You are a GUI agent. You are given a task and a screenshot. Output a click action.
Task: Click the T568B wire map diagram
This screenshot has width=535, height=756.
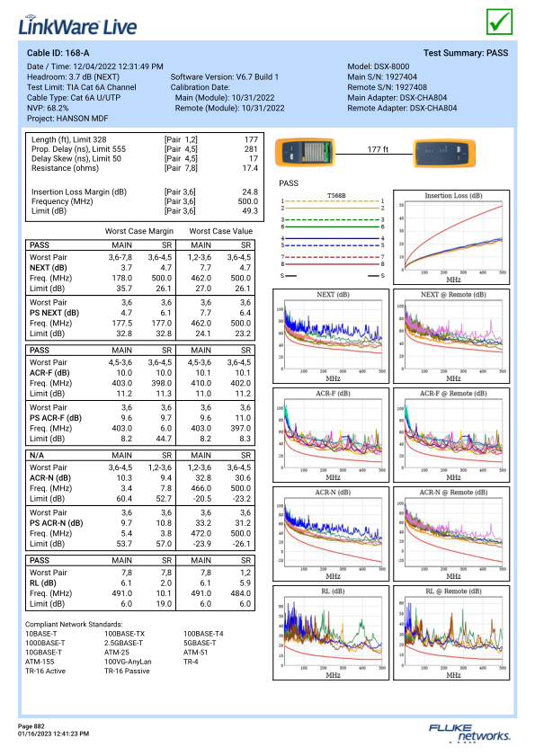point(334,236)
